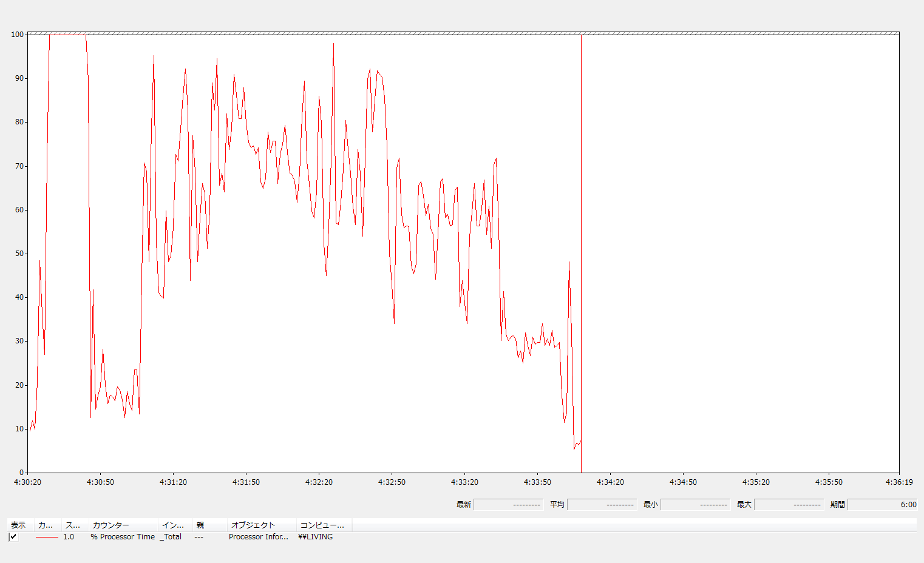Click the Processor Infor... object cell
Image resolution: width=924 pixels, height=563 pixels.
[259, 537]
